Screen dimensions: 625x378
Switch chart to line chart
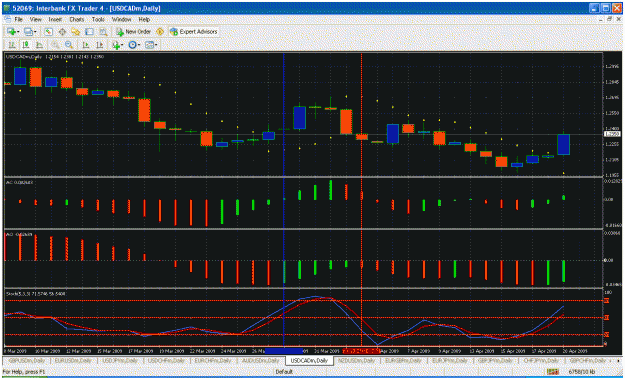point(39,45)
